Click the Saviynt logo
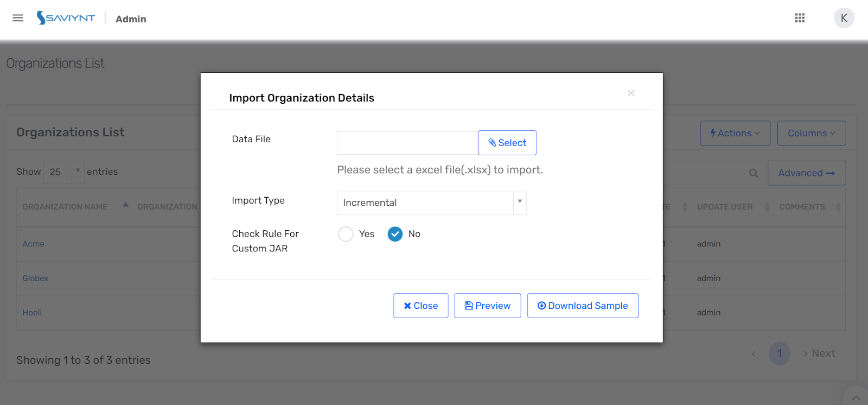This screenshot has width=868, height=405. [66, 18]
